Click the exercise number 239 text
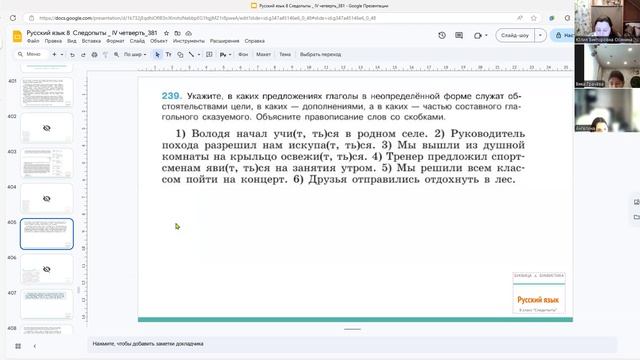640x360 pixels. coord(172,96)
